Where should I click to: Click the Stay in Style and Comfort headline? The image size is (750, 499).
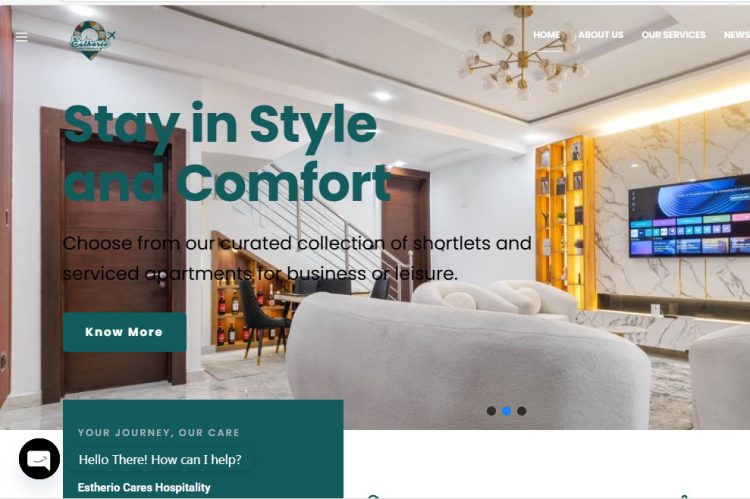click(x=227, y=152)
